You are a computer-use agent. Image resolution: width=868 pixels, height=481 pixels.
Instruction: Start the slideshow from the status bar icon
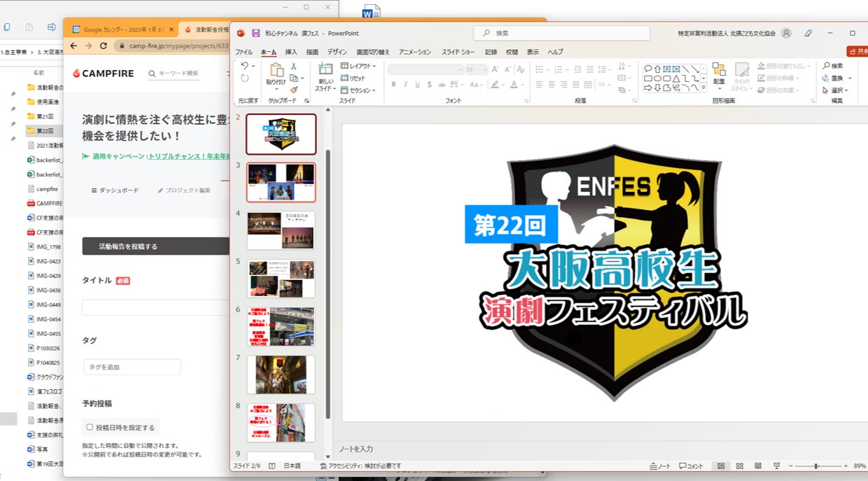[776, 466]
